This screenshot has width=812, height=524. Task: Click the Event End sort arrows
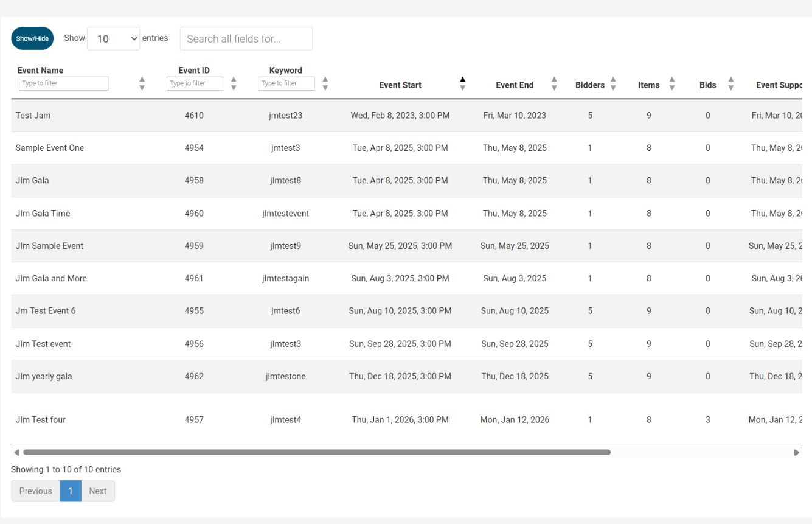pos(554,83)
